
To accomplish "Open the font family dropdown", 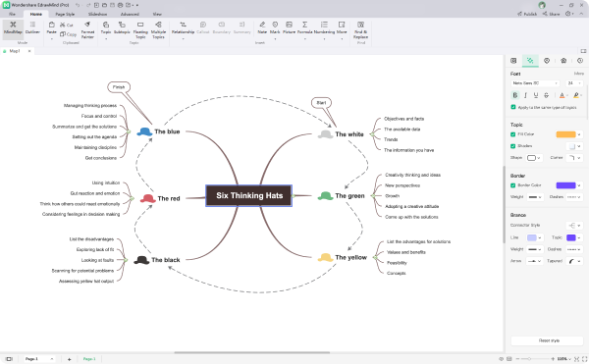I will 535,83.
